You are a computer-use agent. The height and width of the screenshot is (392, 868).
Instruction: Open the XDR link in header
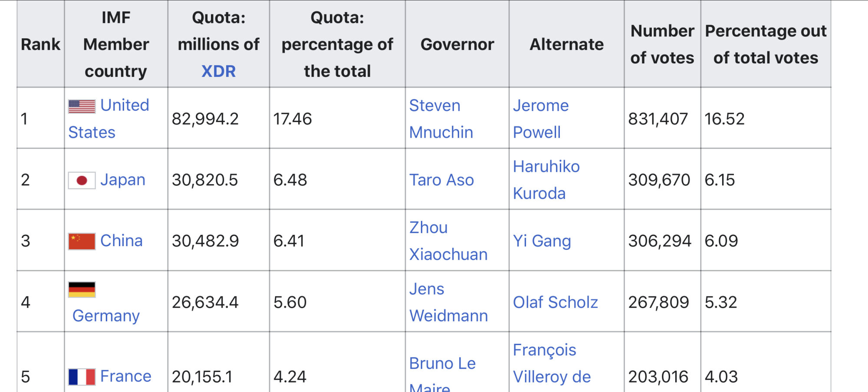[218, 71]
